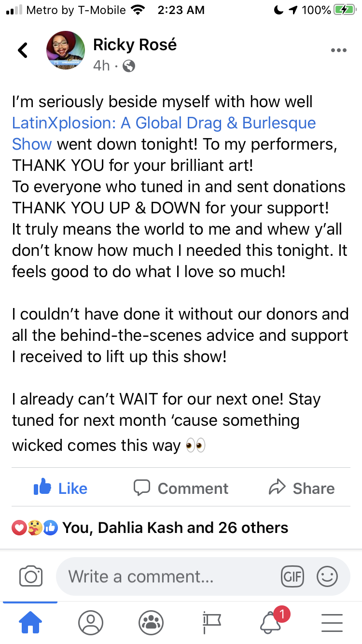
Task: Open the Groups tab
Action: tap(151, 623)
